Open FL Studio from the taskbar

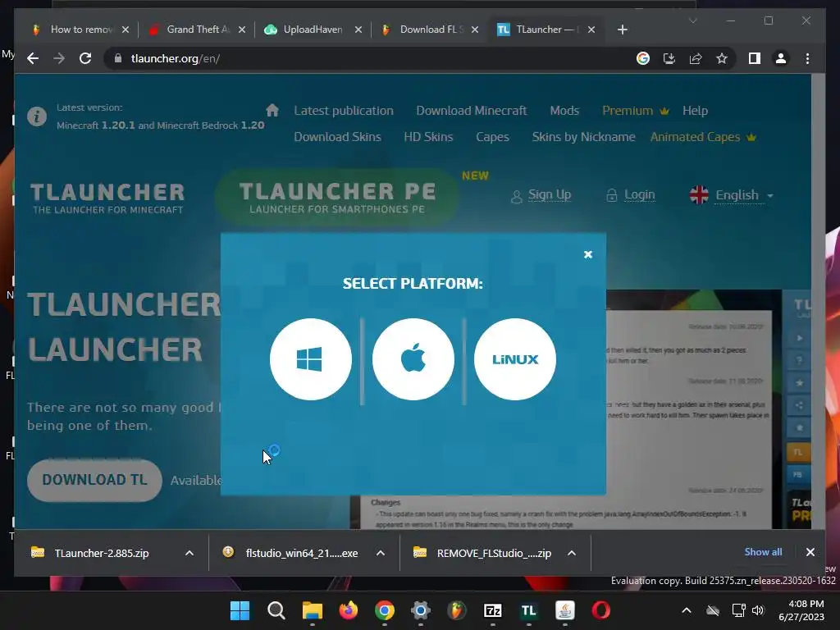456,610
